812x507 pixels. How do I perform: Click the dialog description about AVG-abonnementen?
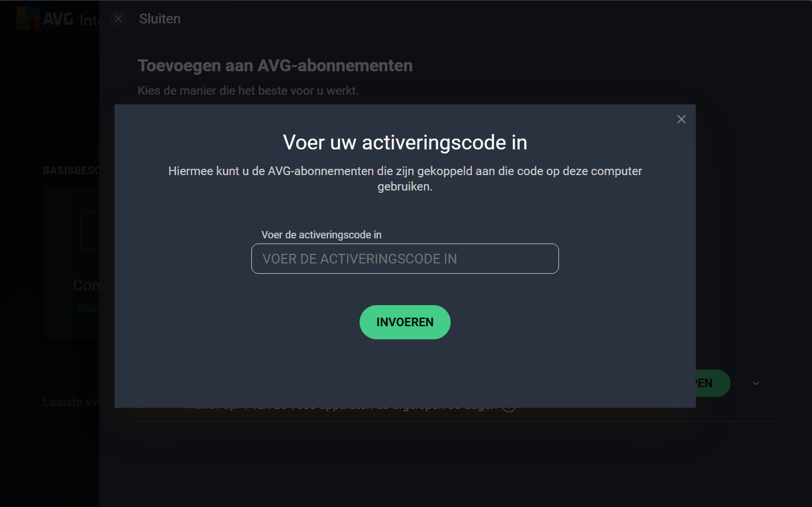click(405, 179)
